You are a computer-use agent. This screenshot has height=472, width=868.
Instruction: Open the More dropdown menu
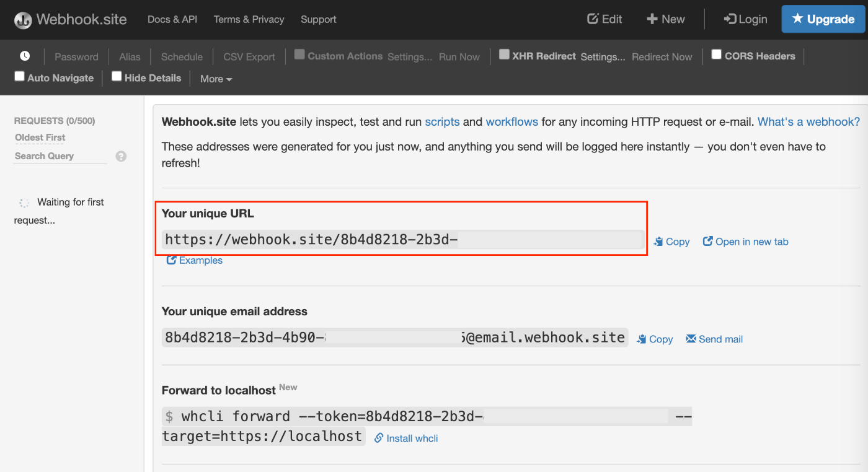coord(215,79)
